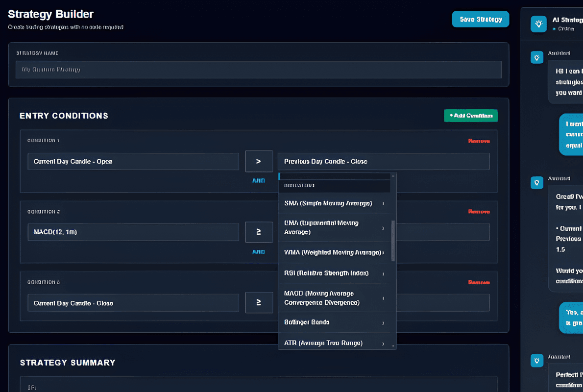
Task: Click assistant avatar beside the 'Great' message
Action: [x=536, y=183]
